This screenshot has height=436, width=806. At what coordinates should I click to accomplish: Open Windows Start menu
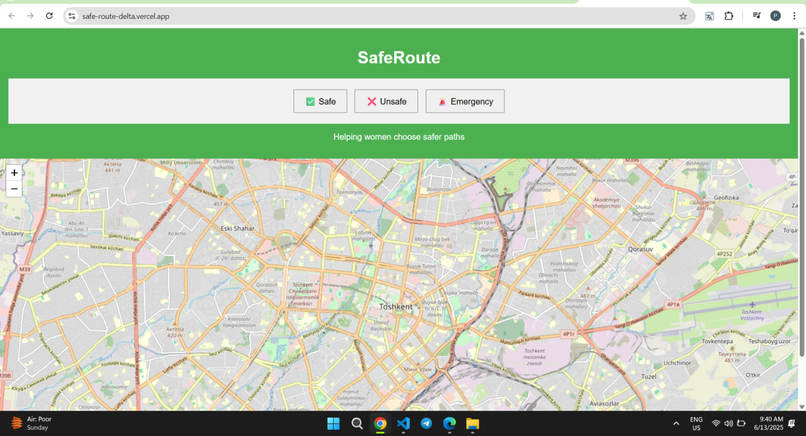pyautogui.click(x=334, y=424)
